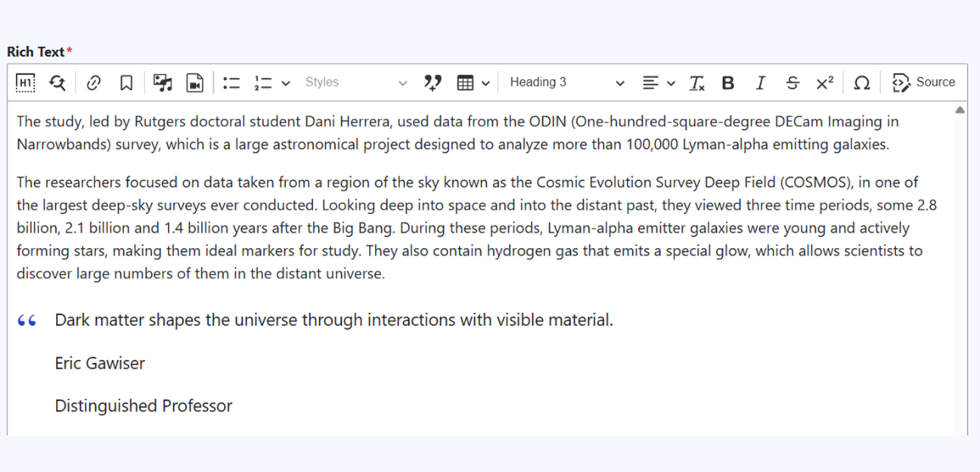Open the insert table dropdown
This screenshot has width=980, height=472.
pos(473,83)
